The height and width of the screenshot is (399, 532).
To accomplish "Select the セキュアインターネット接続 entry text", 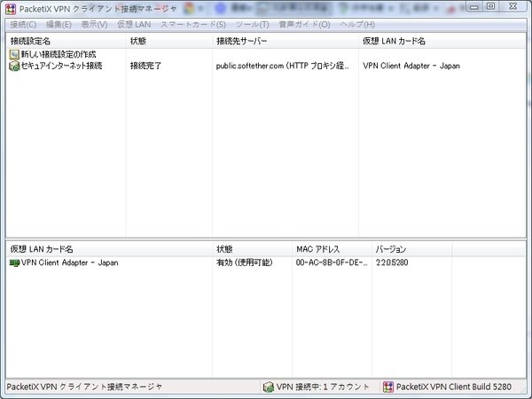I will [61, 66].
